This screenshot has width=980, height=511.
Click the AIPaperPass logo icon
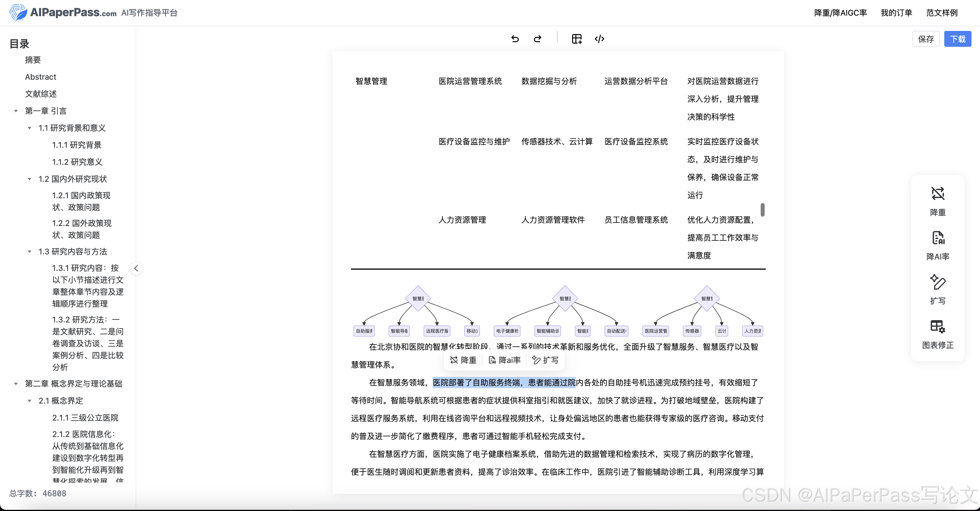point(18,12)
